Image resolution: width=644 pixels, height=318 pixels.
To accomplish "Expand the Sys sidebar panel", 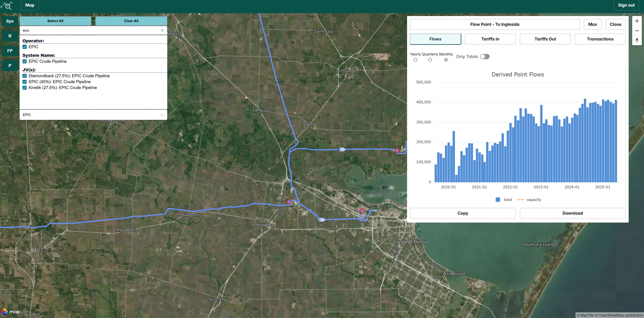I will [x=10, y=21].
